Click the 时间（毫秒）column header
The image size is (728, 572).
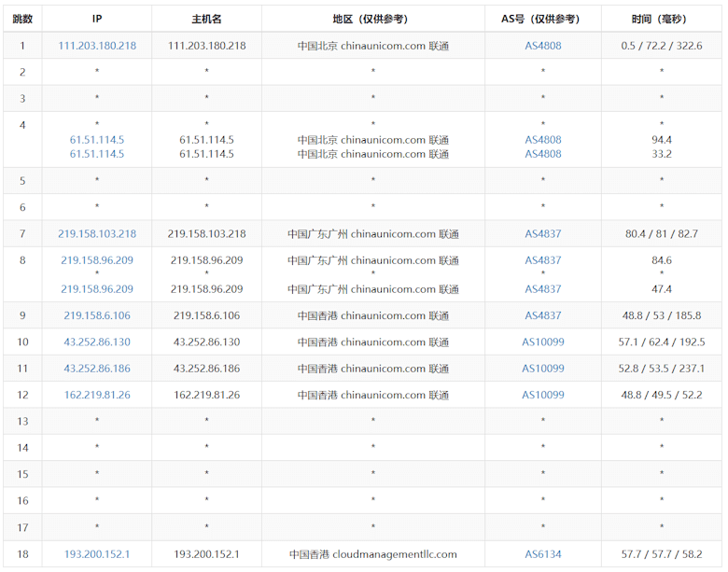click(x=661, y=19)
